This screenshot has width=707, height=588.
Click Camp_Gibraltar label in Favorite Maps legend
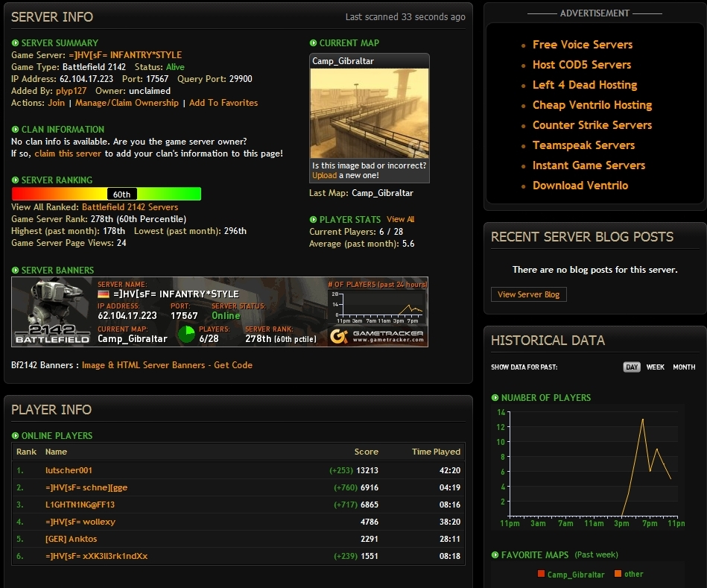coord(576,575)
